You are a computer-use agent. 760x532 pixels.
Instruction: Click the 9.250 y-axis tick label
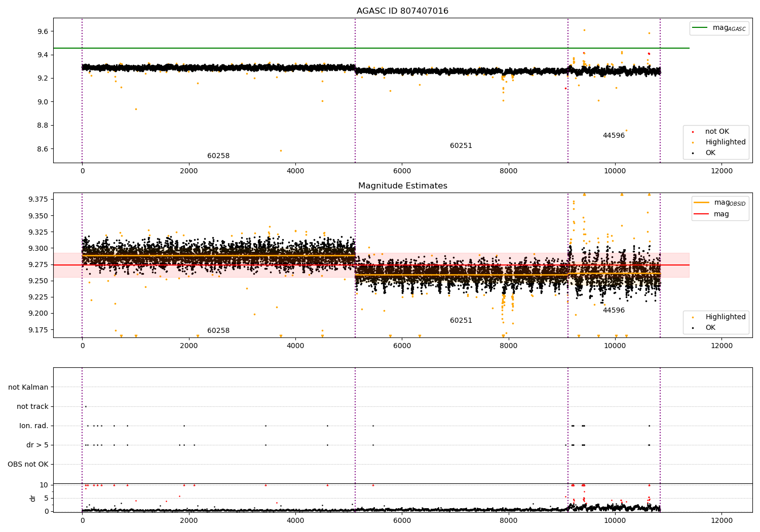click(x=39, y=281)
